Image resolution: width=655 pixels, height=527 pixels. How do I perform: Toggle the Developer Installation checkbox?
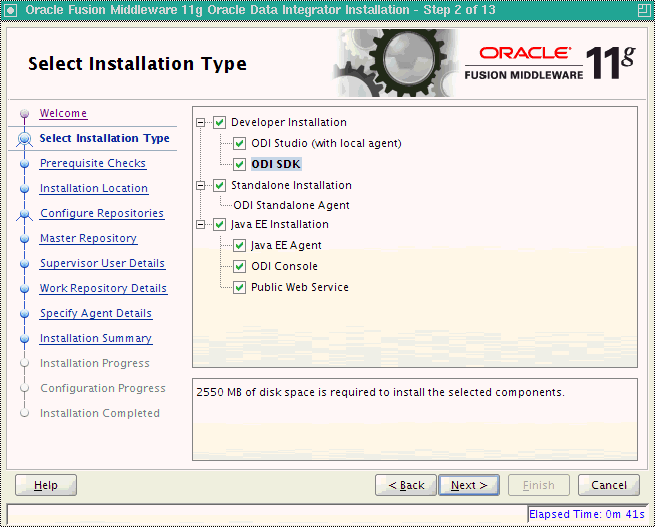pyautogui.click(x=219, y=122)
